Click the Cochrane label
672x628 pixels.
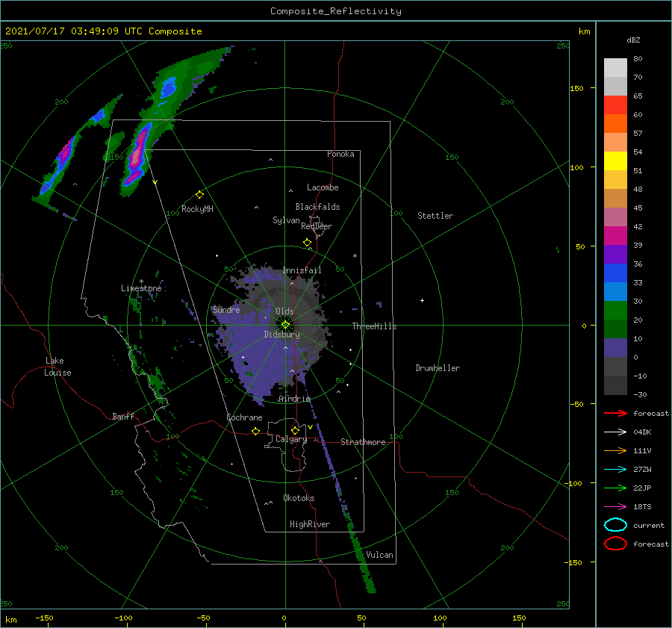(244, 417)
